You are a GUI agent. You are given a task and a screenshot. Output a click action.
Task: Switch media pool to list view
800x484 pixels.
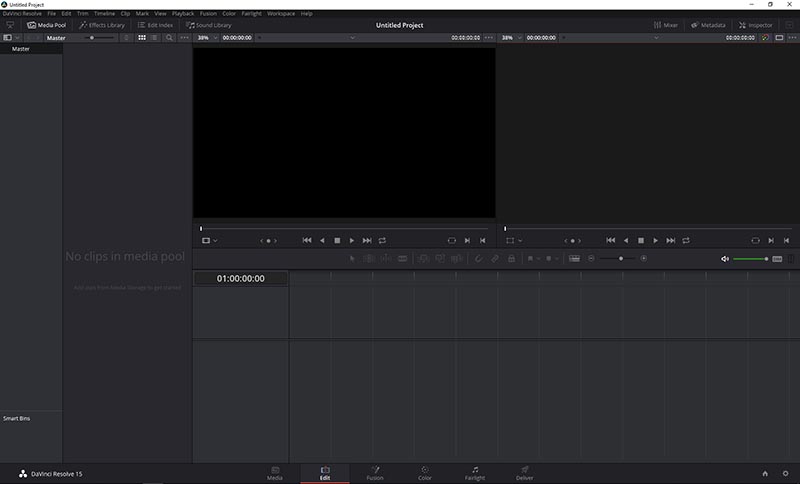pos(154,38)
